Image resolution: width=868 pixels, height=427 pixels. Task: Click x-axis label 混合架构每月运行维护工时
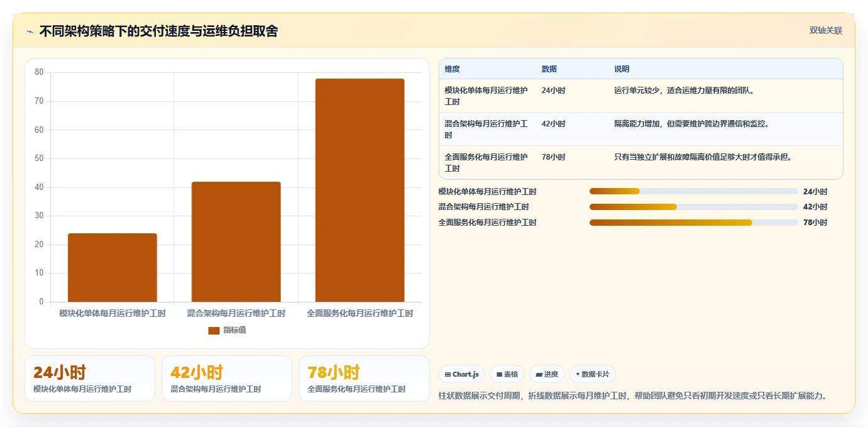point(236,313)
